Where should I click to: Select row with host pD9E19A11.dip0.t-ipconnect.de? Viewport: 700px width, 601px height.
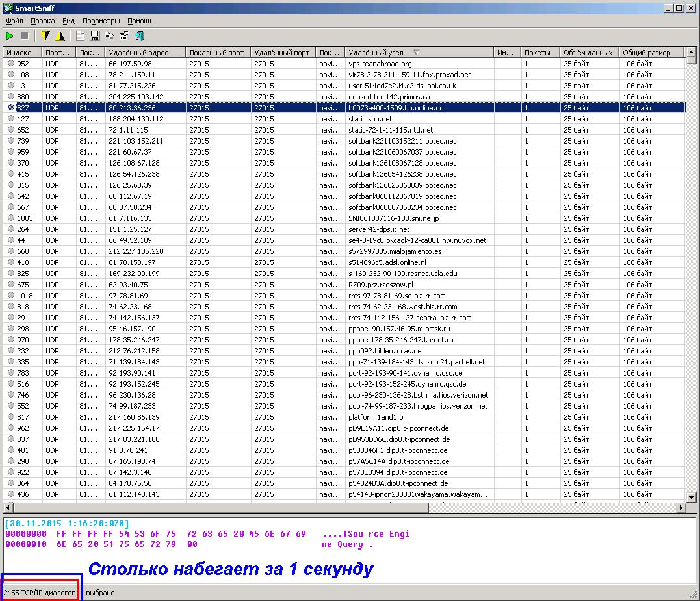pos(344,428)
